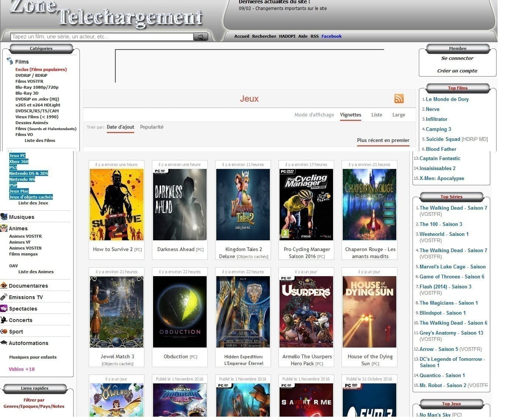Open Captain Fantastic top film
This screenshot has width=505, height=420.
440,158
